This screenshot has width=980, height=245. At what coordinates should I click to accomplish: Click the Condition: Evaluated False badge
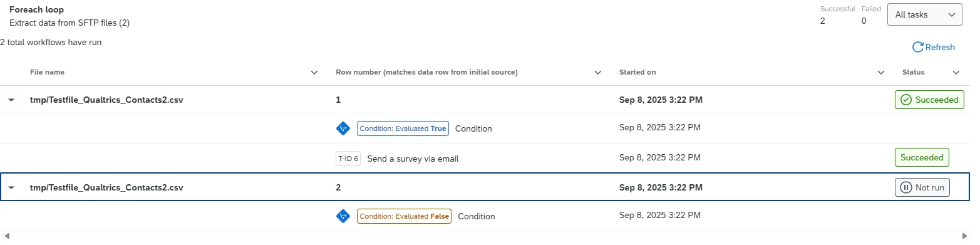(x=404, y=216)
